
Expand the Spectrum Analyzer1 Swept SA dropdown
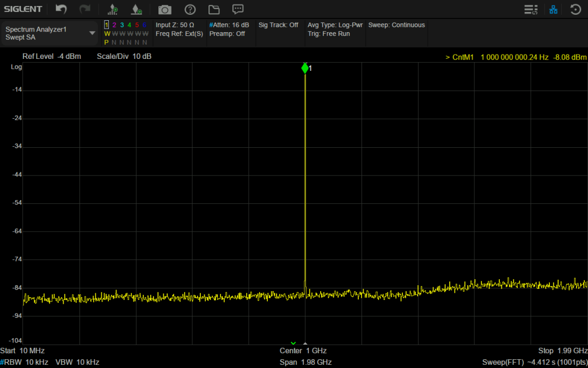pos(92,33)
